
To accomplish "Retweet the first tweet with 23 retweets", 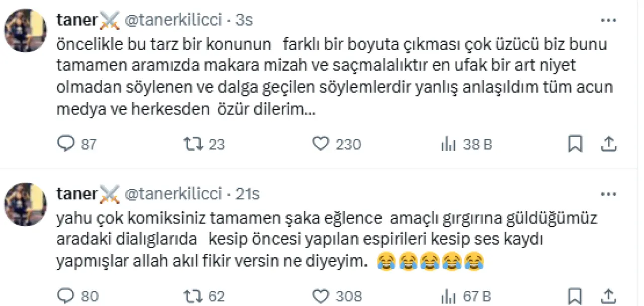I will (x=192, y=144).
